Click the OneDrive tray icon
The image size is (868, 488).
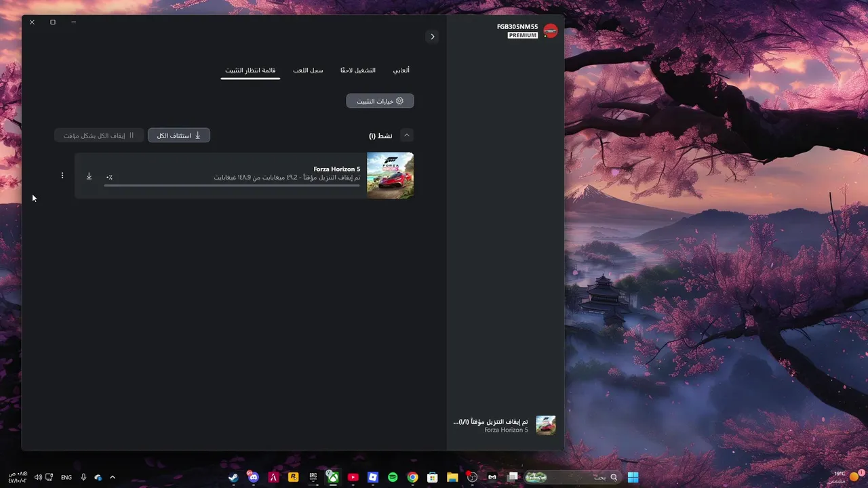coord(98,477)
